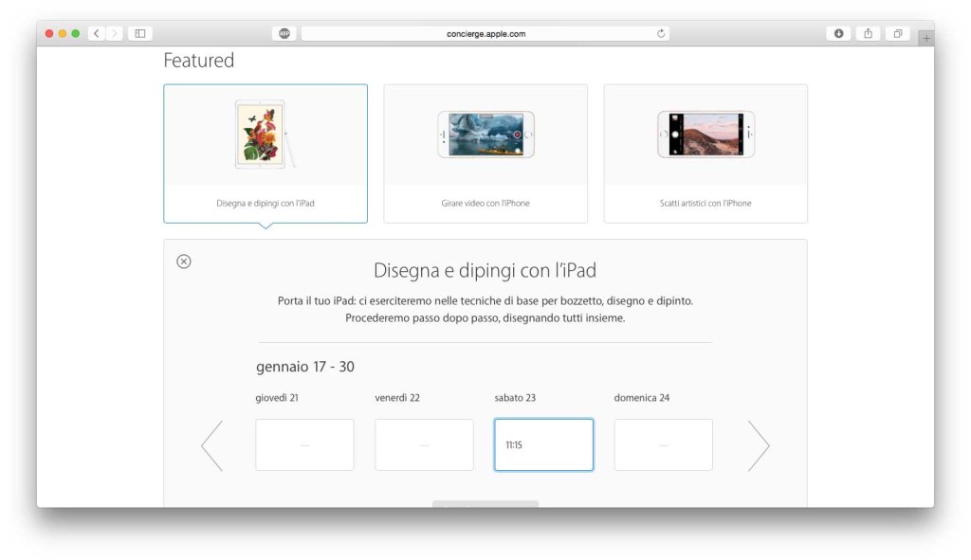This screenshot has width=971, height=560.
Task: View earlier dates with left chevron
Action: [x=212, y=443]
